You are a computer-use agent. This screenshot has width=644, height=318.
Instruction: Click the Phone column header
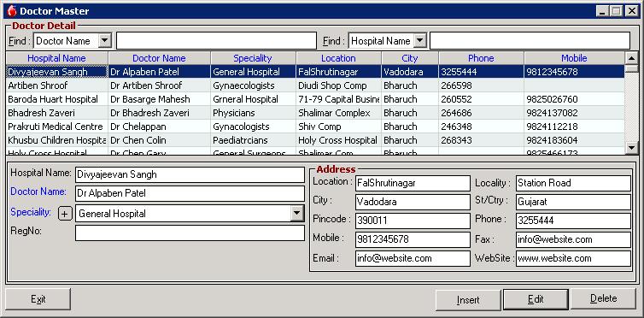[x=481, y=58]
